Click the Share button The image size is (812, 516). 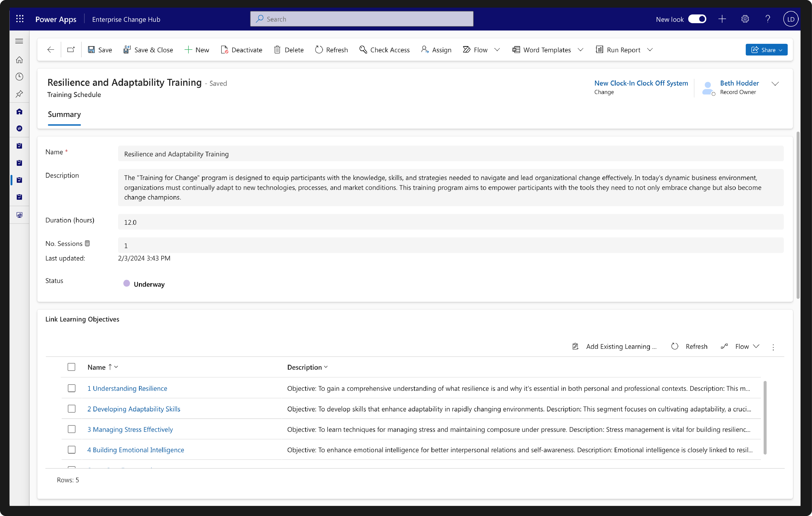click(766, 50)
